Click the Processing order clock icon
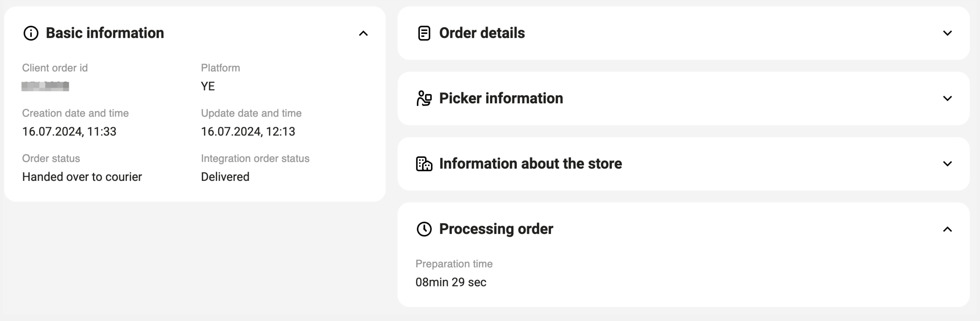The height and width of the screenshot is (321, 980). tap(424, 229)
